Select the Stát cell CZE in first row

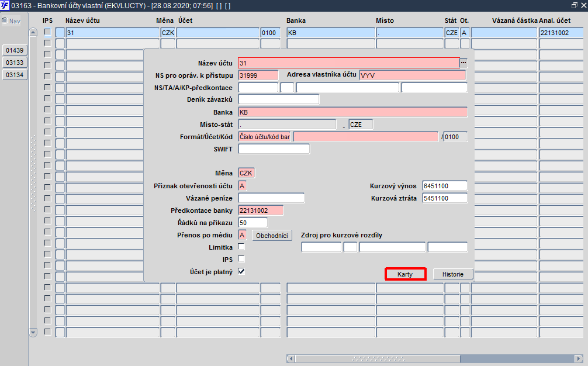[452, 33]
